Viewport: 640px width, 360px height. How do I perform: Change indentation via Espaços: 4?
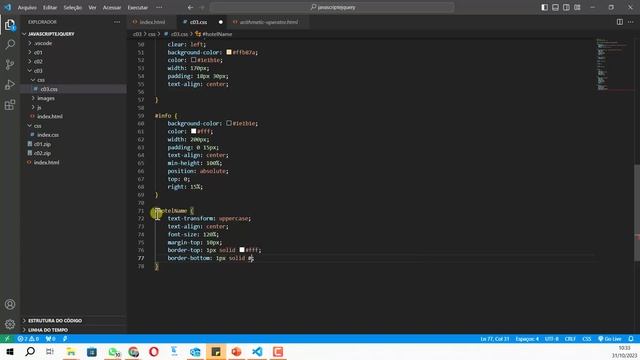click(x=527, y=339)
